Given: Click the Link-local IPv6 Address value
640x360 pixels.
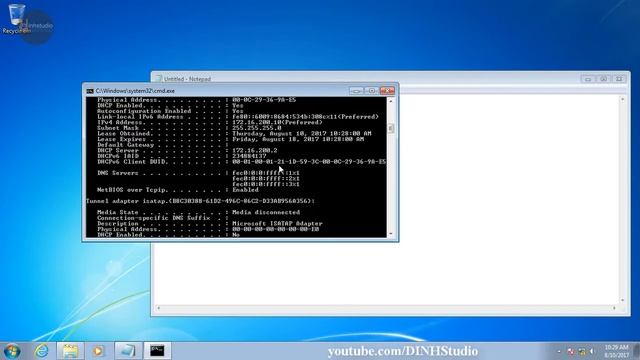Looking at the screenshot, I should (x=305, y=117).
